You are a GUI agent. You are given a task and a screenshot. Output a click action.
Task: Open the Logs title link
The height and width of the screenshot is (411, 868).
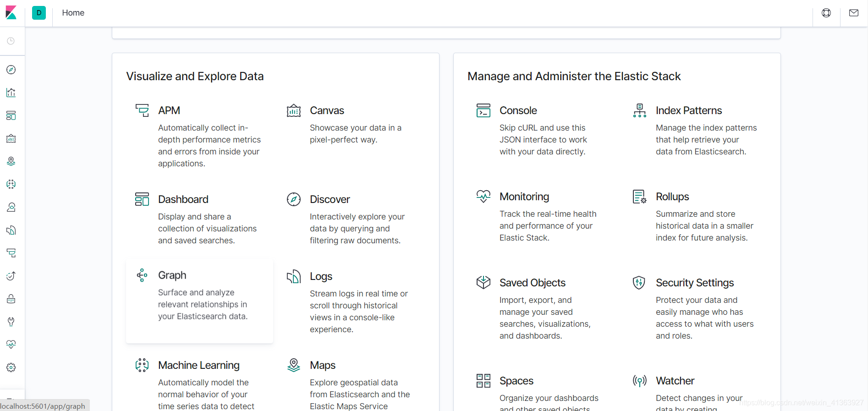pos(321,276)
